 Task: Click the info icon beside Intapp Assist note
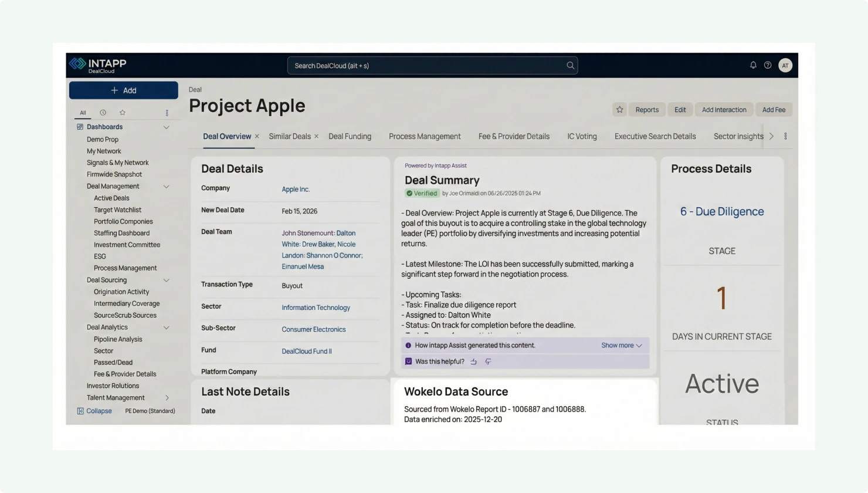tap(408, 345)
